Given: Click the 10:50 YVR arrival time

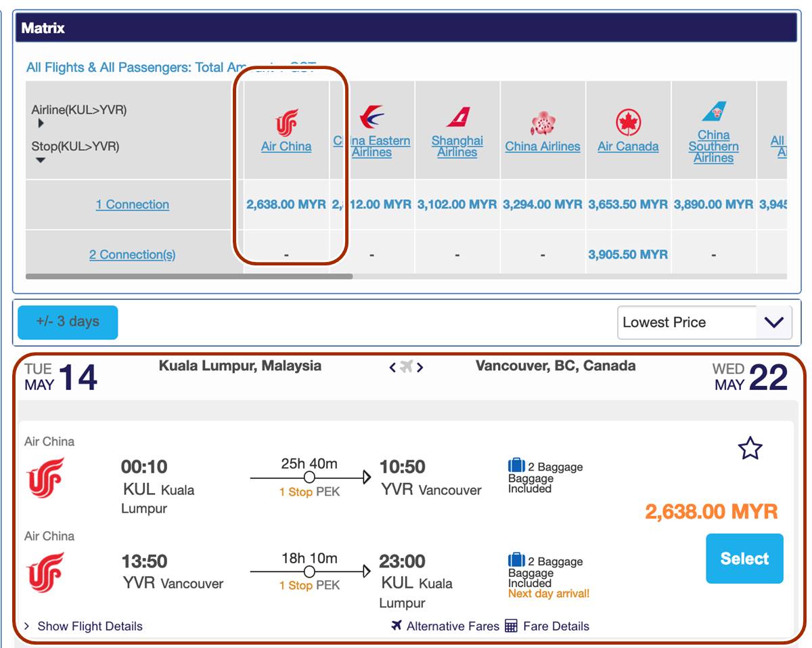Looking at the screenshot, I should (403, 467).
